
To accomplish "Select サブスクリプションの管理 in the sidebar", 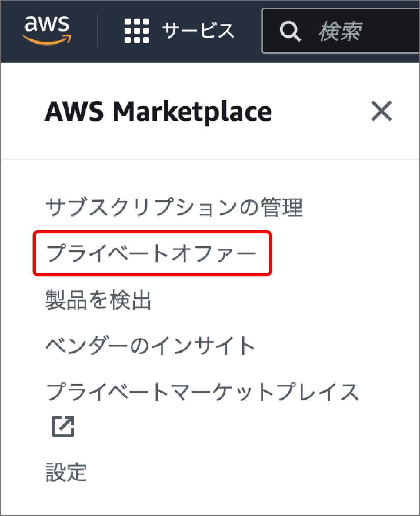I will (x=175, y=207).
